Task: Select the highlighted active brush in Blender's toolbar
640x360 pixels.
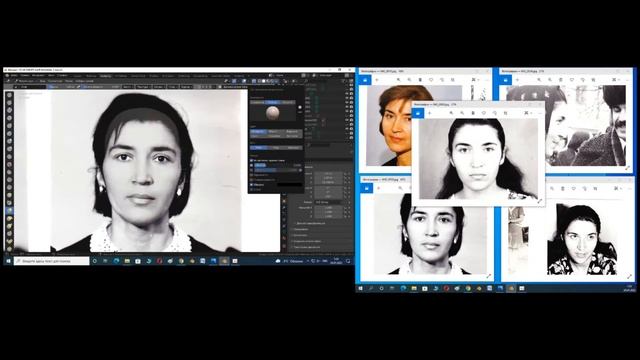Action: [x=9, y=211]
